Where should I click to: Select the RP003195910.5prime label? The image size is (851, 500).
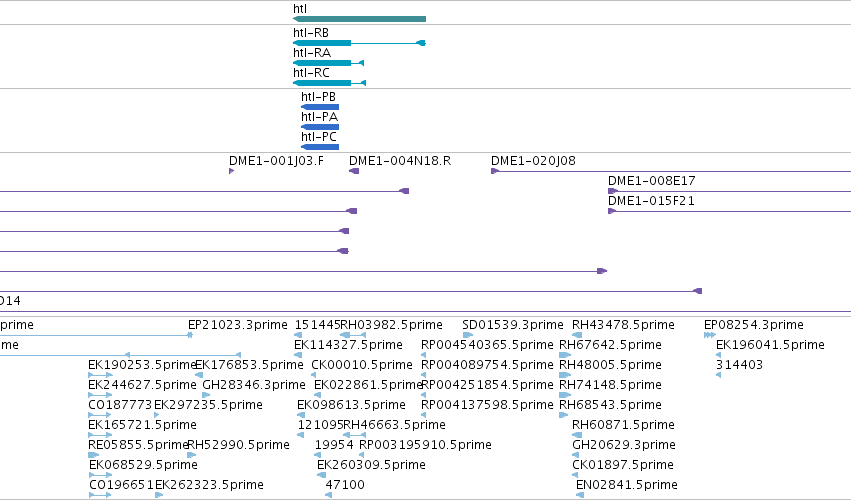pos(426,446)
